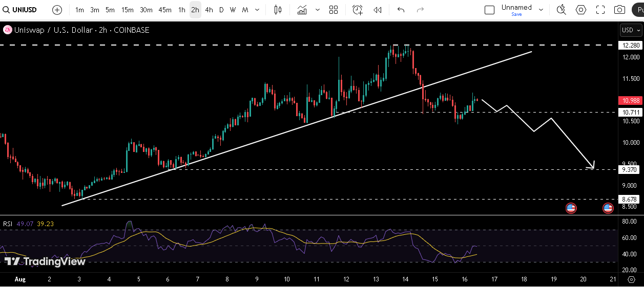Switch to 30m timeframe
This screenshot has height=287, width=644.
[x=146, y=10]
